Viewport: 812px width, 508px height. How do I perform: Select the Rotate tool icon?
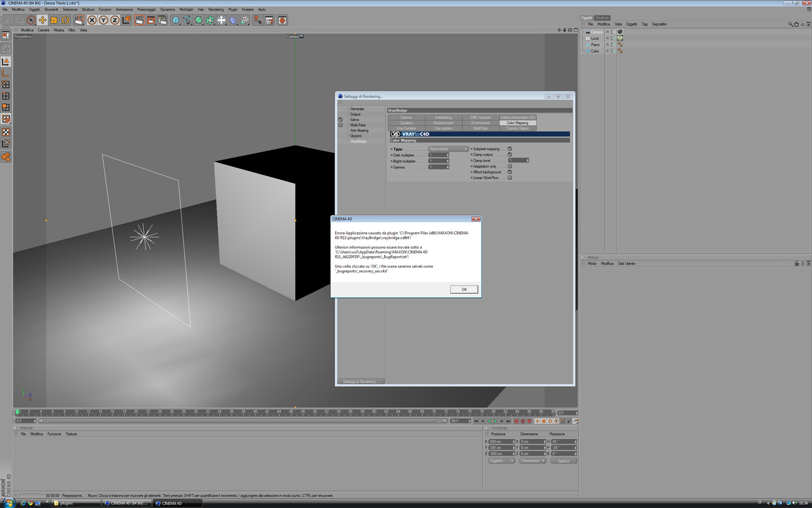pyautogui.click(x=66, y=20)
